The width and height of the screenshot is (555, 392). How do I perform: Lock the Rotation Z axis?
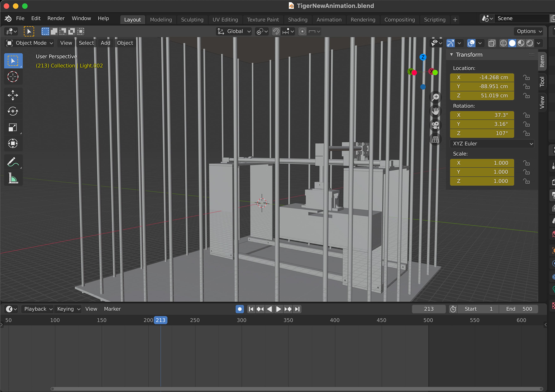click(527, 133)
